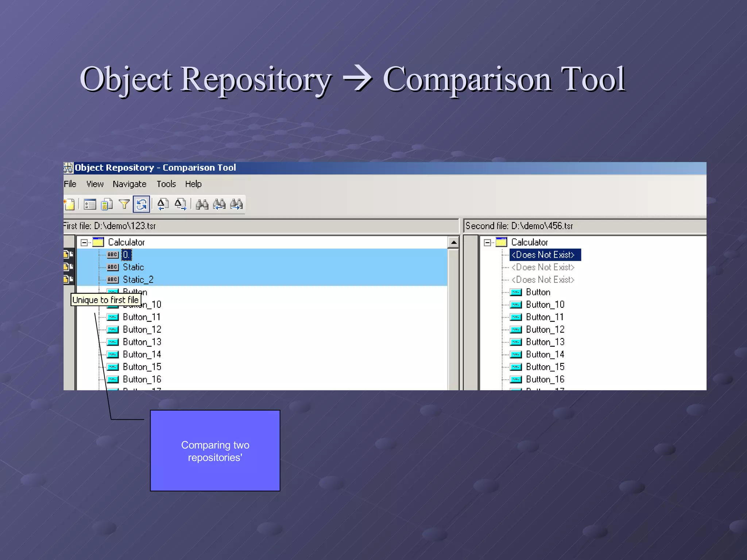Select Button_16 in first file tree
The image size is (747, 560).
142,379
